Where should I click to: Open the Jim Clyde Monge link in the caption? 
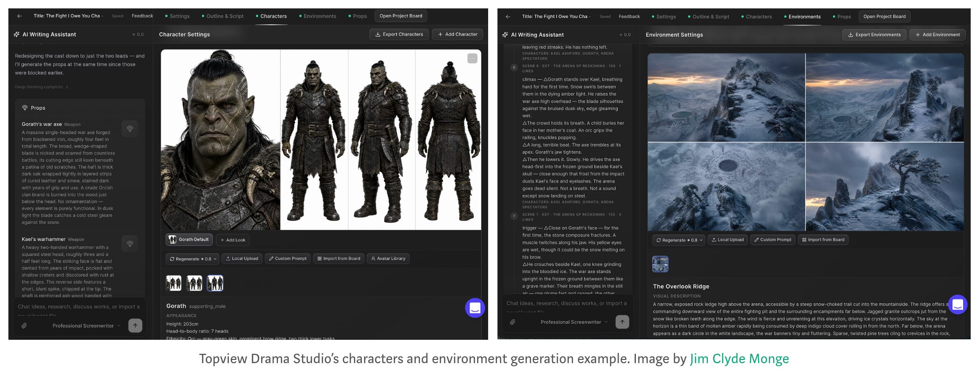739,358
